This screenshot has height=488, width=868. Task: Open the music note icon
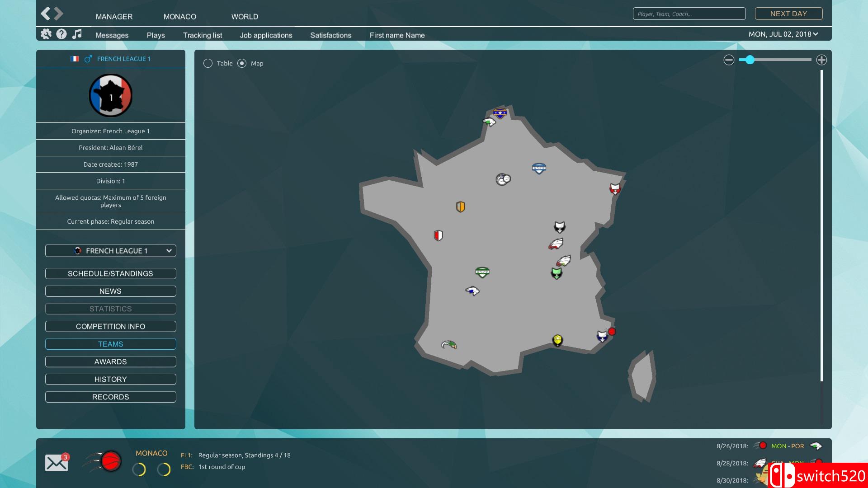(x=77, y=34)
